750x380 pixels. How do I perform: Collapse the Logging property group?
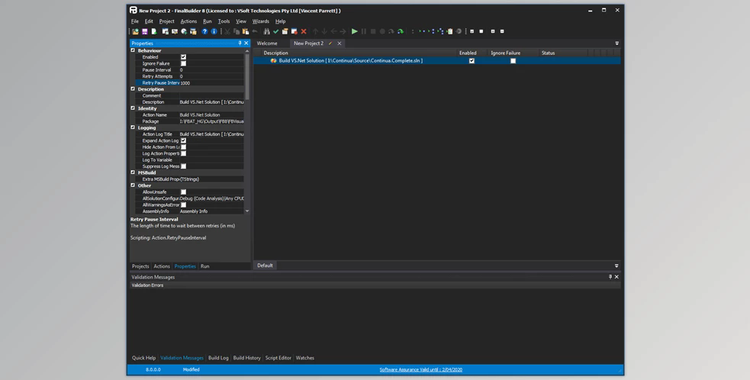click(x=133, y=128)
